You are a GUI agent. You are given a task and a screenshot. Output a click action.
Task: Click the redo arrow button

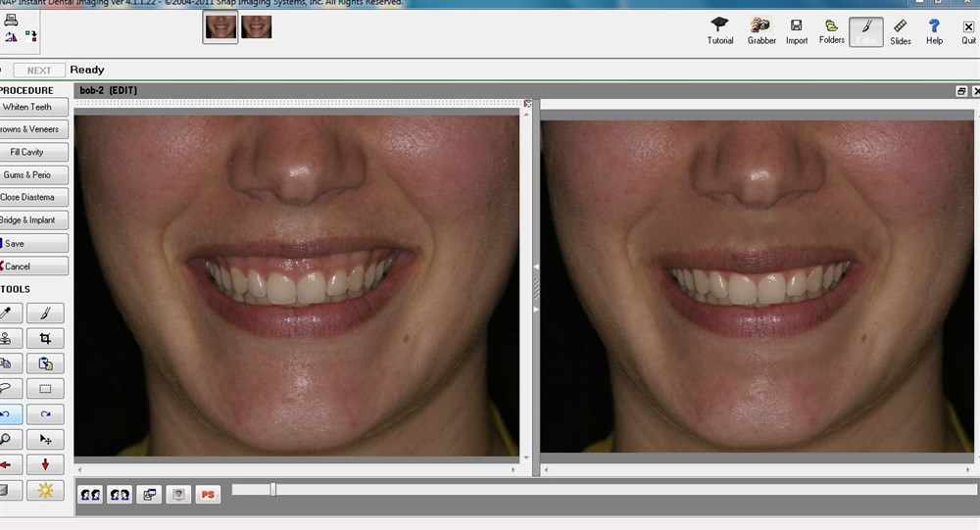[x=45, y=413]
